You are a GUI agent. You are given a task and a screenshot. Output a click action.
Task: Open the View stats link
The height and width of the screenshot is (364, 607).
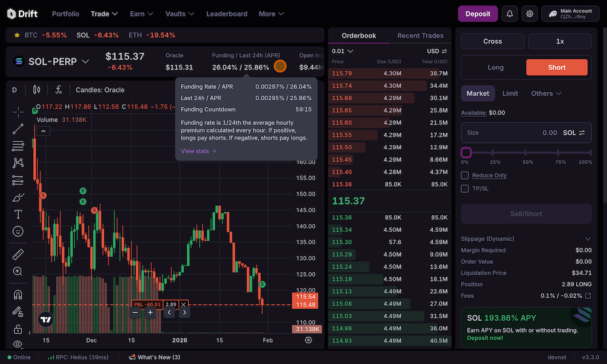coord(199,151)
